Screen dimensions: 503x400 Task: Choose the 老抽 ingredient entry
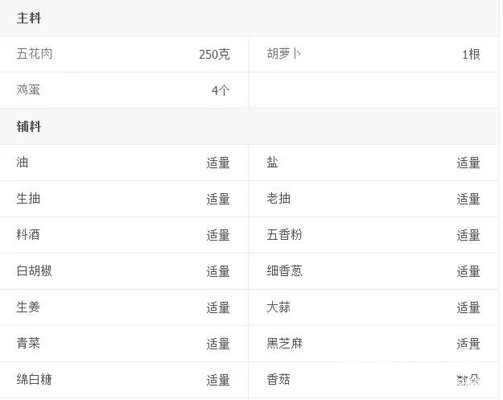[x=278, y=199]
